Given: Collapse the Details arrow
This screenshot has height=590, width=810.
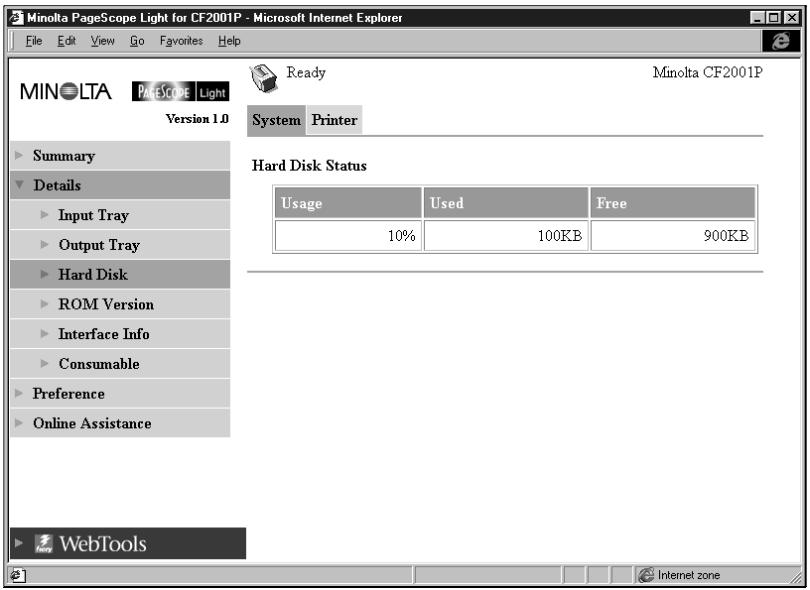Looking at the screenshot, I should click(20, 184).
